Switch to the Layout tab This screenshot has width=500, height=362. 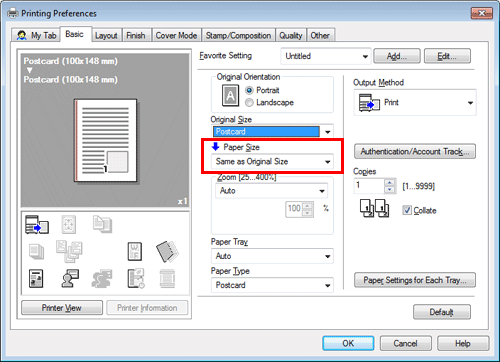[x=106, y=35]
